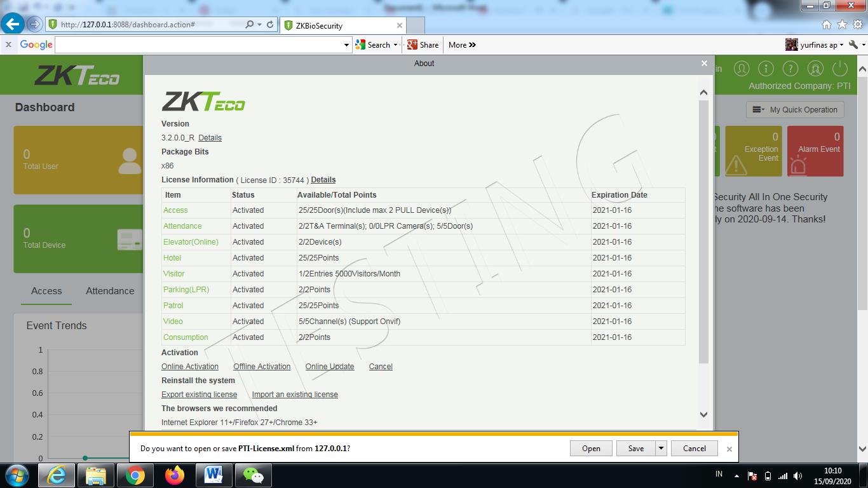Viewport: 868px width, 488px height.
Task: Click the Google toolbar search field
Action: tap(199, 45)
